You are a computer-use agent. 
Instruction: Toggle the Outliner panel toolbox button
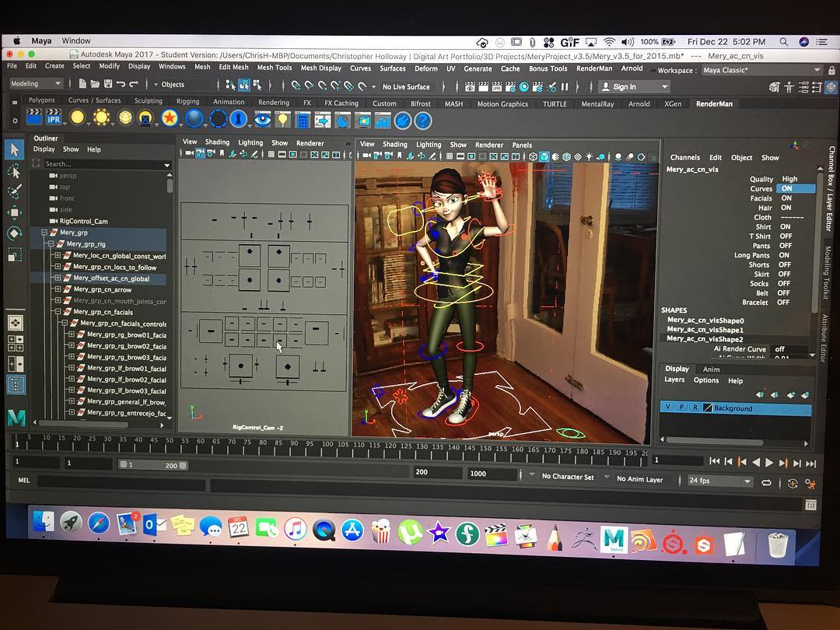16,385
